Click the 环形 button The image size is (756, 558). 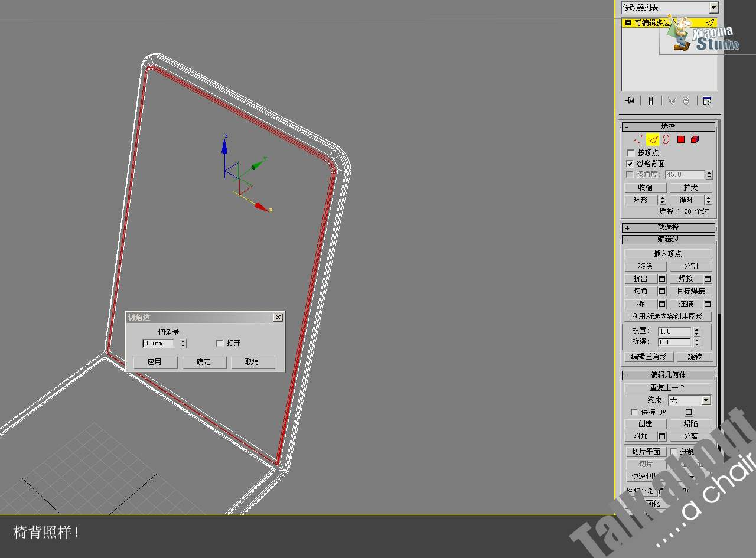(641, 200)
